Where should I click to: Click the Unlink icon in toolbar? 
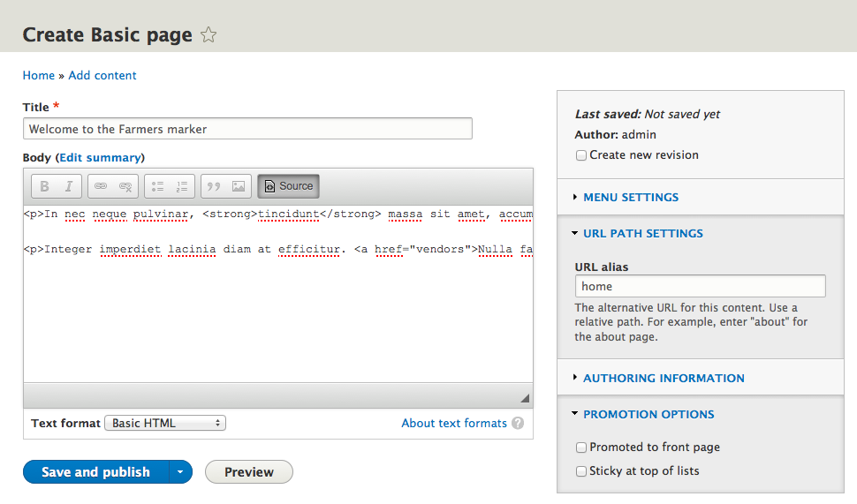[x=125, y=186]
